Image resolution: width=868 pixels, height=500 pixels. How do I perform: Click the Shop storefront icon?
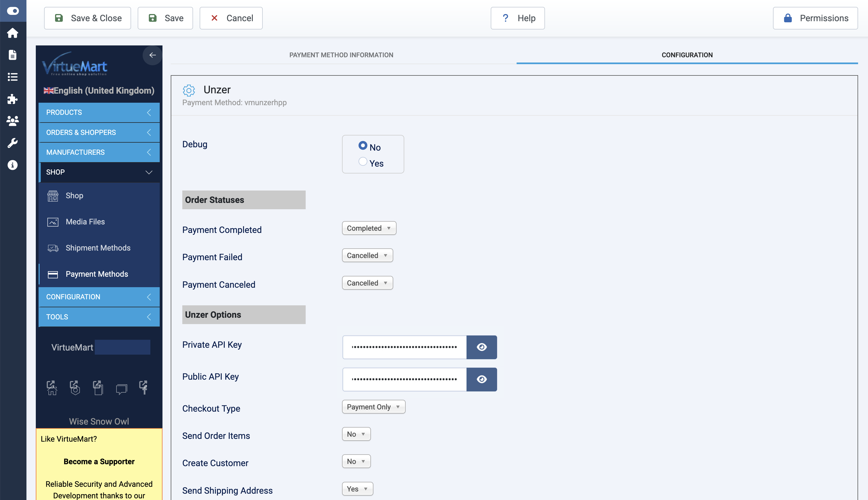pos(53,196)
